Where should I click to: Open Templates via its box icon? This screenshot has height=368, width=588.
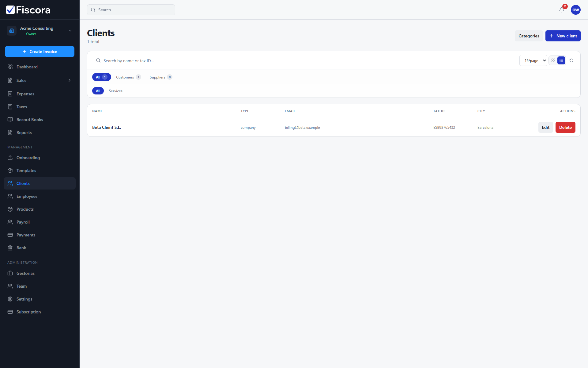10,171
